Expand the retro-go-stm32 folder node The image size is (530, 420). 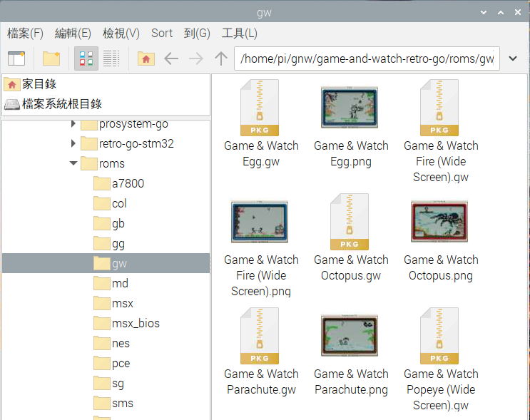point(73,143)
